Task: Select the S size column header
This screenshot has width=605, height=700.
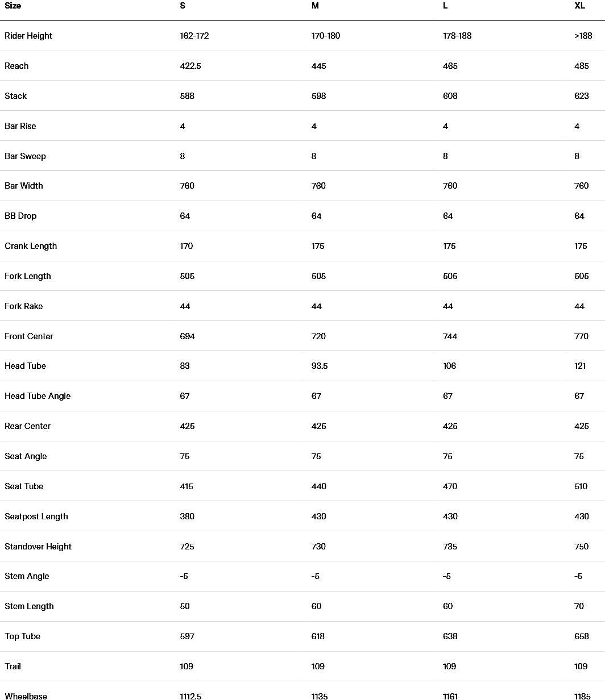Action: pyautogui.click(x=183, y=6)
